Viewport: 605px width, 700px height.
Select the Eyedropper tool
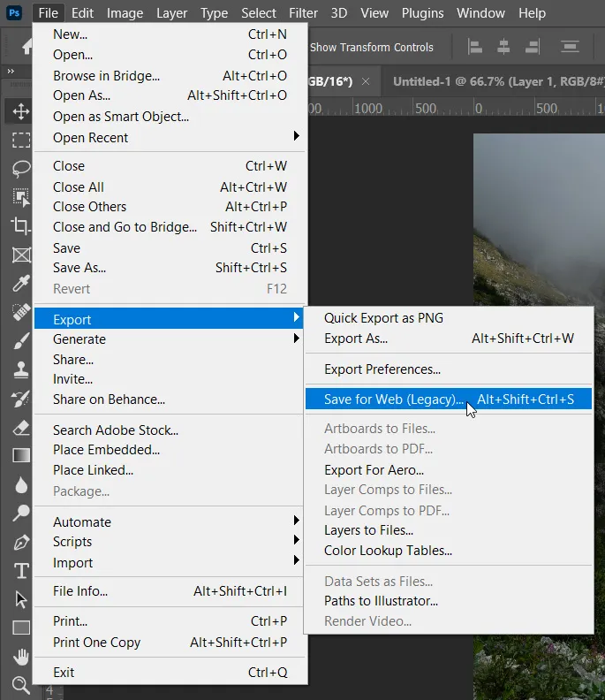tap(21, 283)
